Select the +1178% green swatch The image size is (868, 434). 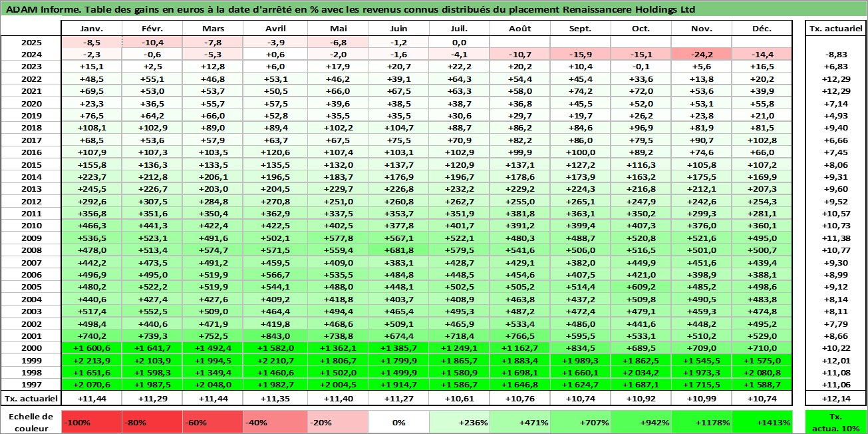(x=702, y=422)
